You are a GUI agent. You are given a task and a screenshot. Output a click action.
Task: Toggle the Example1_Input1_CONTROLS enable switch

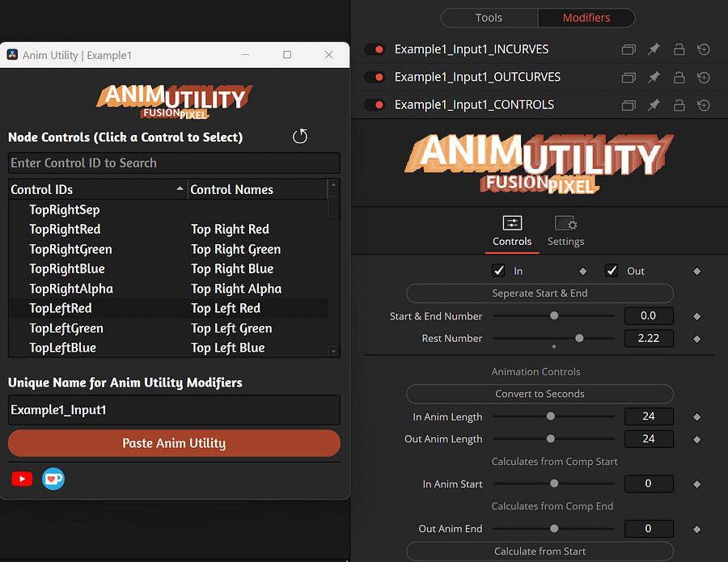point(375,105)
